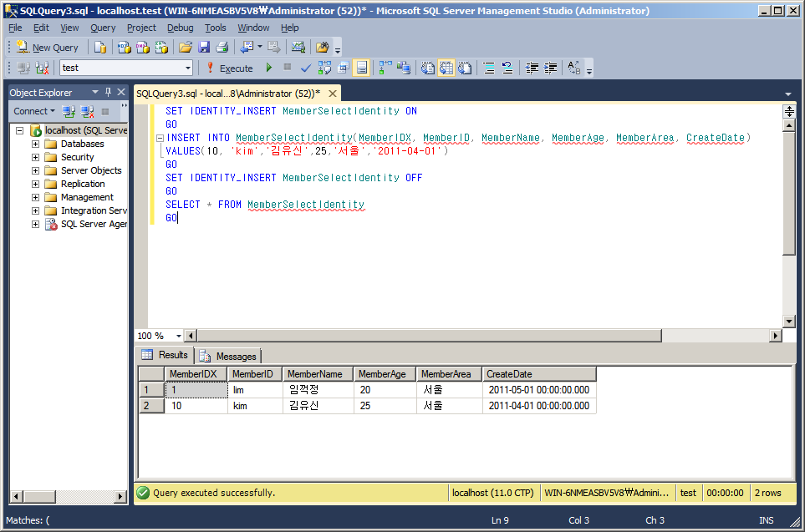Click Increase Indent icon
The image size is (805, 532).
pyautogui.click(x=550, y=68)
